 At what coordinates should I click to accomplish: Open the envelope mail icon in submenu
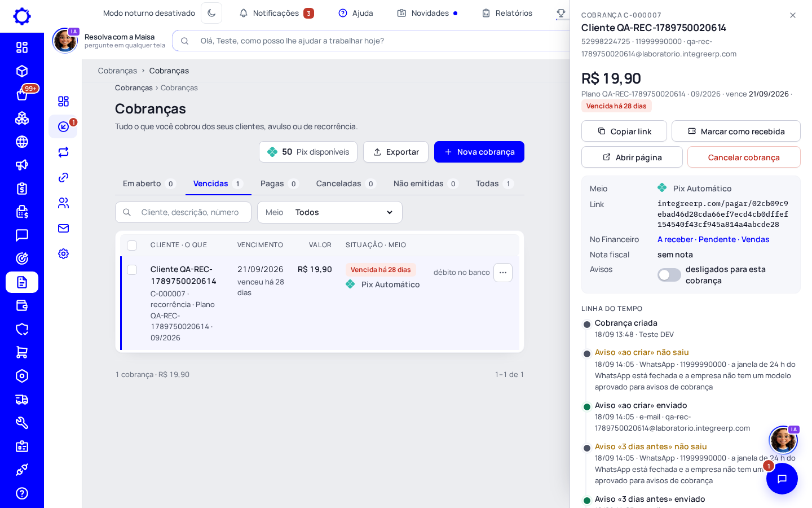(x=63, y=228)
